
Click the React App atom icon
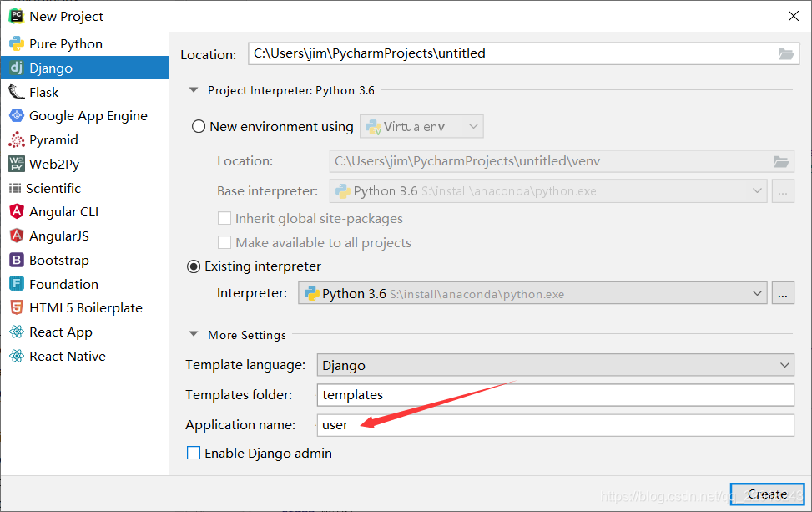click(x=17, y=332)
